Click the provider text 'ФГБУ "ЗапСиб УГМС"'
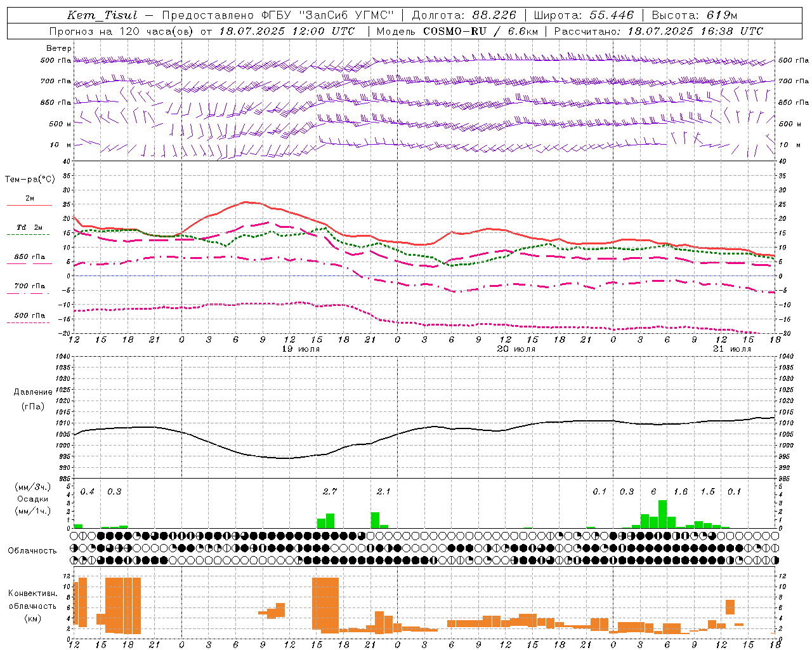The height and width of the screenshot is (650, 812). point(327,15)
